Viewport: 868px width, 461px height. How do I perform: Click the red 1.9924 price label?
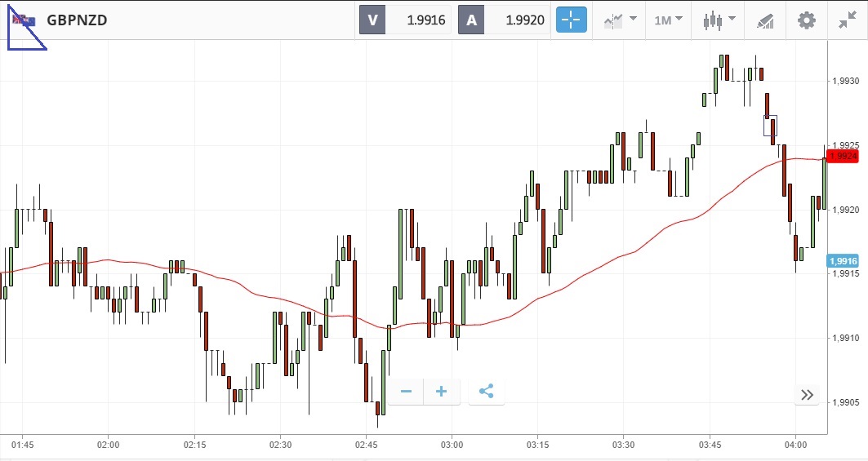point(846,156)
